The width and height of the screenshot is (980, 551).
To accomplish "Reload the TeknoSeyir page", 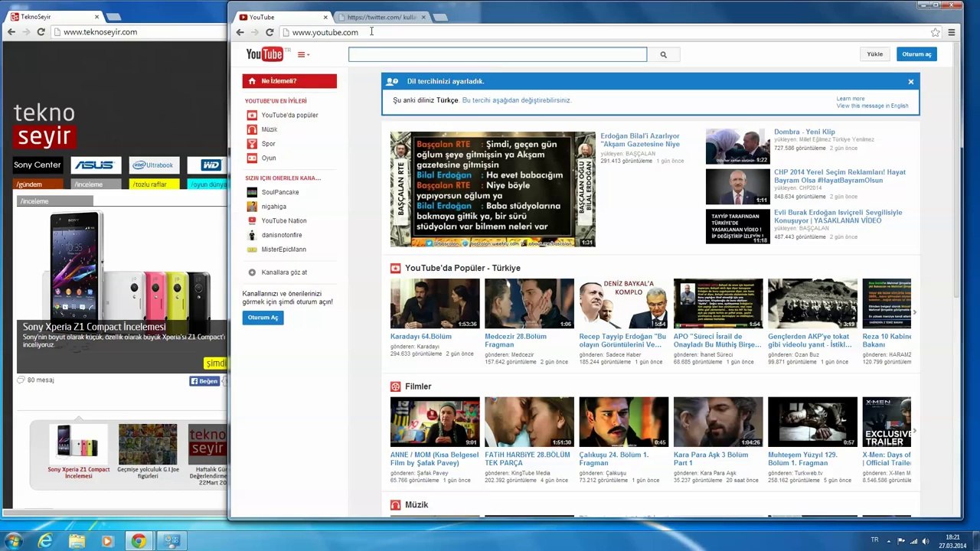I will [x=41, y=32].
